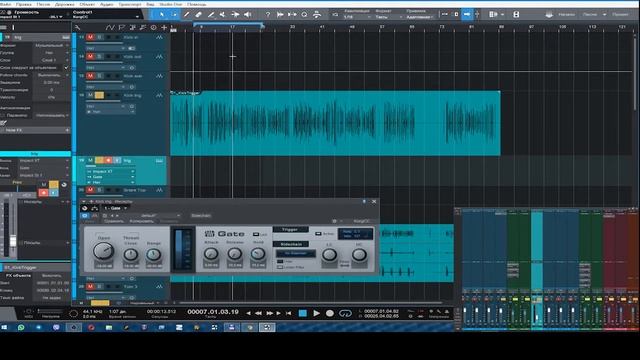
Task: Unmute the Tom 3 track
Action: [90, 287]
